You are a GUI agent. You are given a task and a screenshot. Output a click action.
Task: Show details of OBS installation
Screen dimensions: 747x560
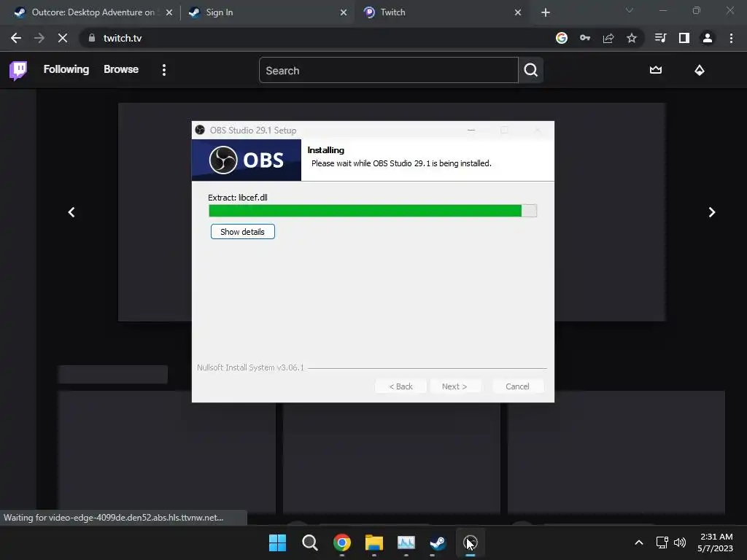(x=242, y=232)
